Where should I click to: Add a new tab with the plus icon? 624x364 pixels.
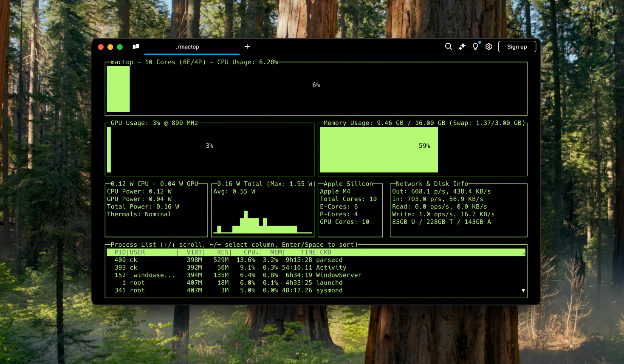coord(247,47)
